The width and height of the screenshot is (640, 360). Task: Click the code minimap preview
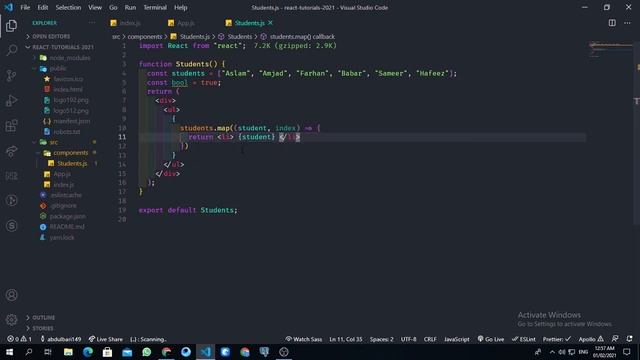611,48
